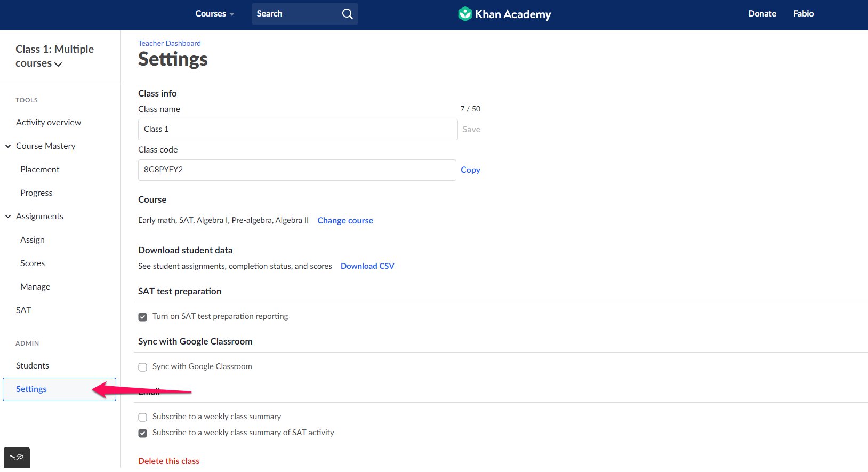The height and width of the screenshot is (472, 868).
Task: Select Assign under Assignments
Action: (x=33, y=239)
